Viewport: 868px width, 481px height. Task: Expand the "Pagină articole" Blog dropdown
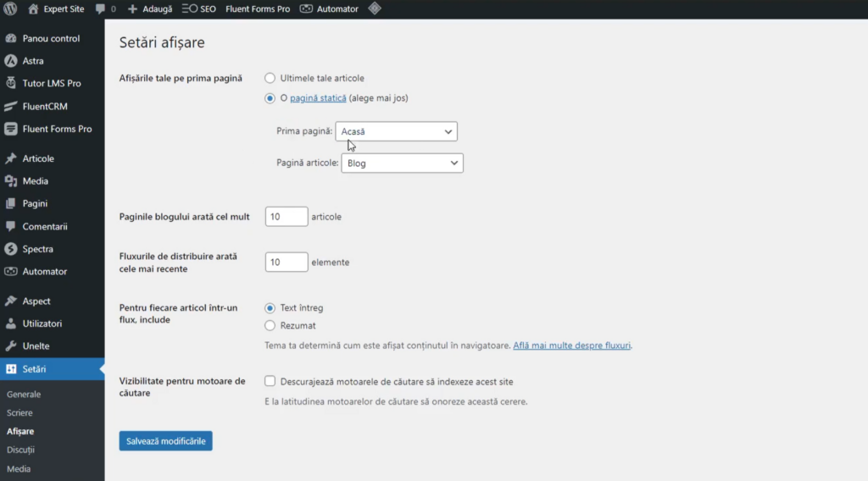402,163
